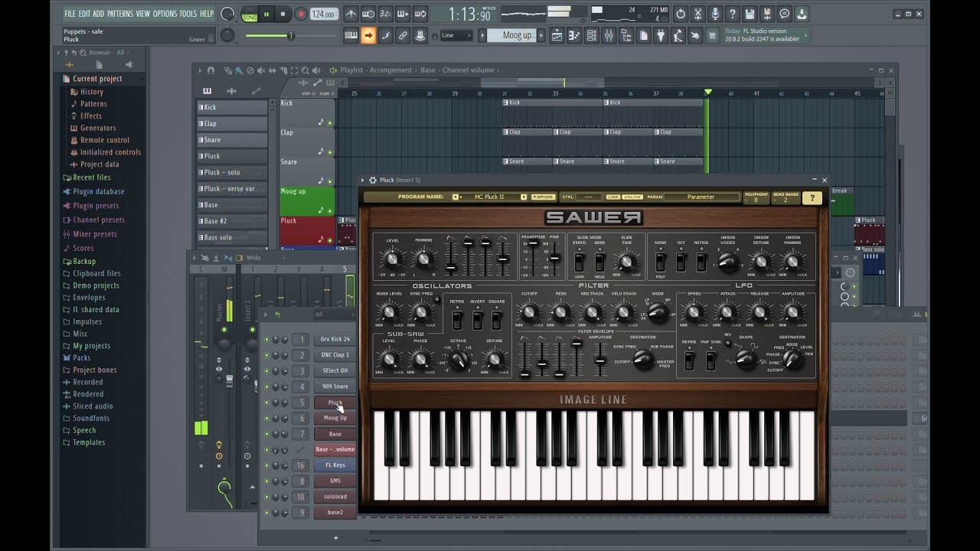Open the TOOLS menu
Screen dimensions: 980x551
188,14
